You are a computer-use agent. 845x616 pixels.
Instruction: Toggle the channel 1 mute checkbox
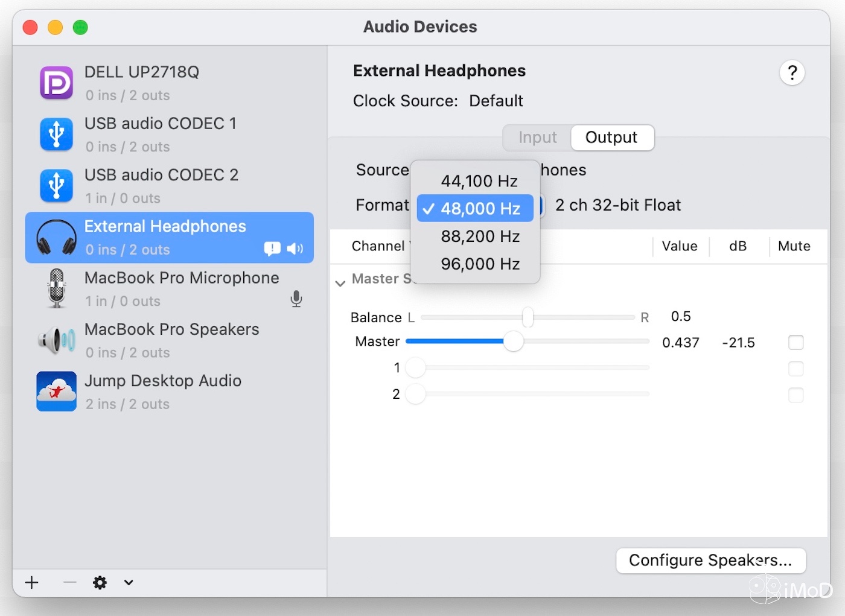pos(796,369)
